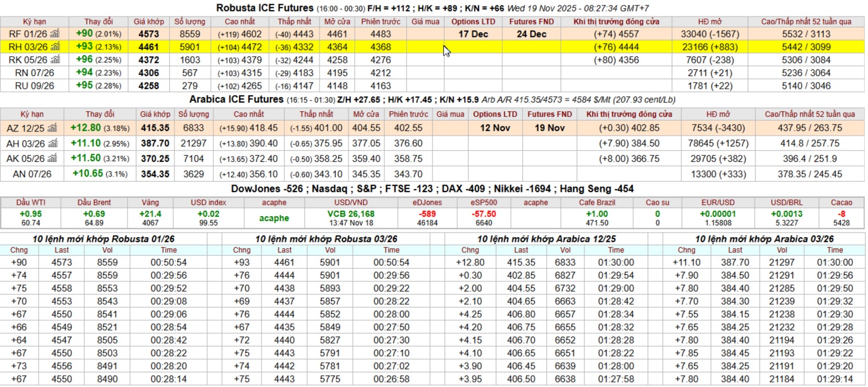Select '10 lệnh mới khớp Robusta 03/26' header
Image resolution: width=868 pixels, height=387 pixels.
pos(326,239)
